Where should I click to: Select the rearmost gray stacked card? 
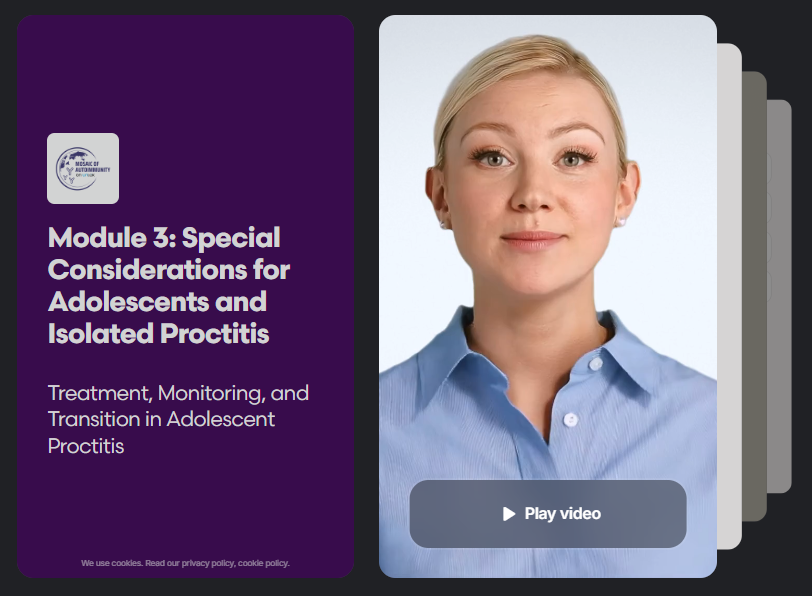pos(779,295)
